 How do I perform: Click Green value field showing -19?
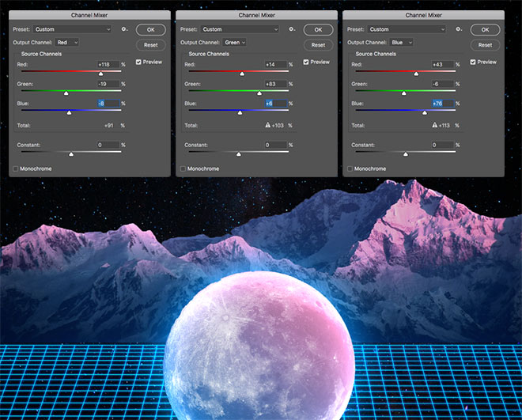coord(108,84)
